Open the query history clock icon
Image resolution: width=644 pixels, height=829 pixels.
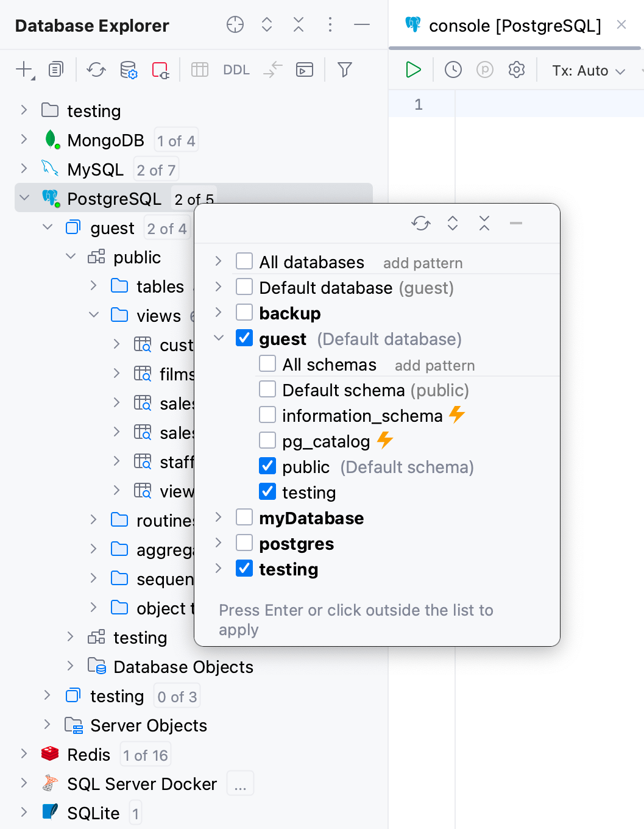tap(453, 69)
